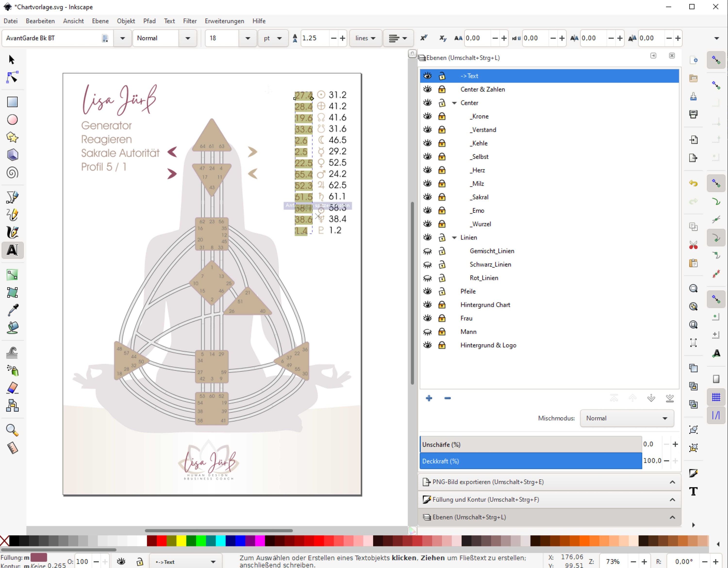Screen dimensions: 728x568
Task: Select the arrow Selection tool
Action: pos(12,60)
